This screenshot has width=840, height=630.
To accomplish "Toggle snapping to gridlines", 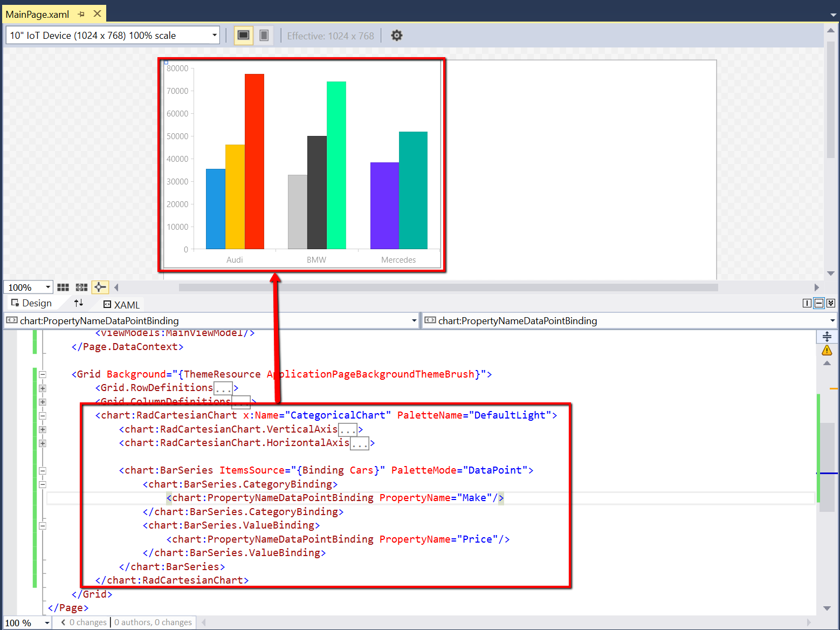I will pyautogui.click(x=81, y=287).
